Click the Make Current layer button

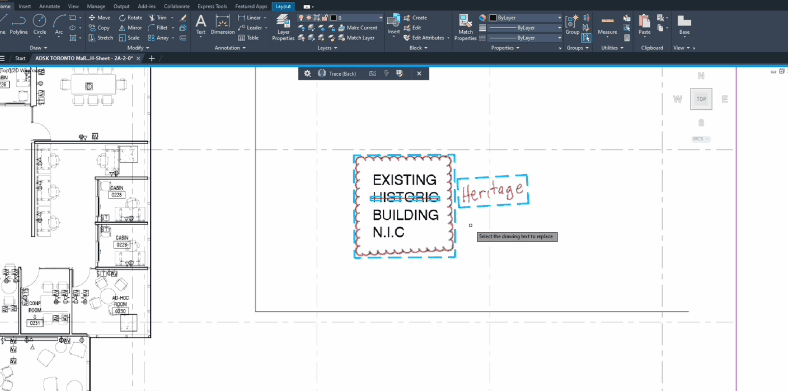[357, 28]
